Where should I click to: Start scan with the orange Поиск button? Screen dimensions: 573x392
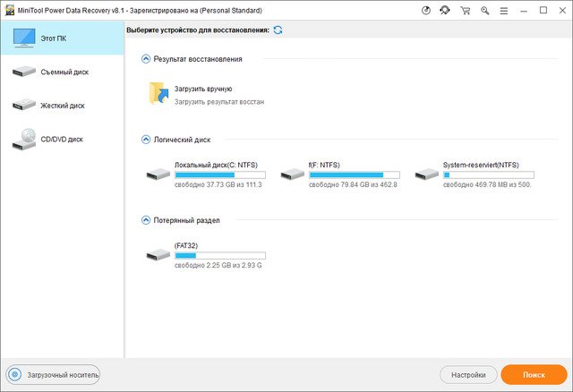[x=534, y=375]
